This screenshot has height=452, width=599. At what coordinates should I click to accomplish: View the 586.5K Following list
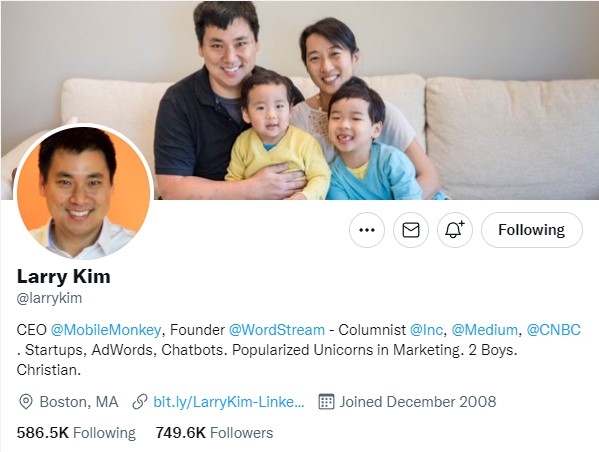[76, 433]
